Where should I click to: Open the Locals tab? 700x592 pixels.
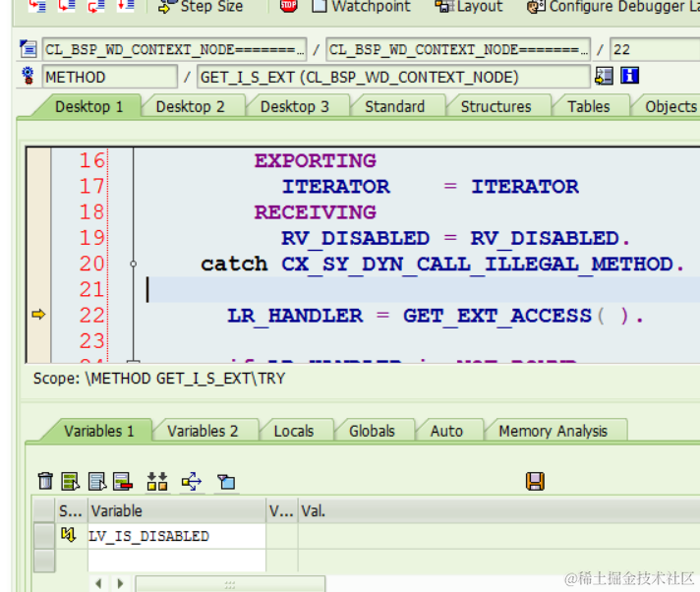pyautogui.click(x=294, y=431)
